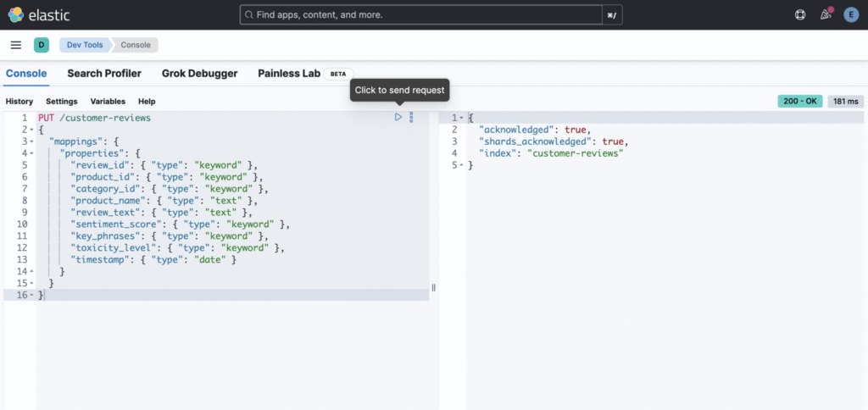Open the newsfeed notifications icon

tap(826, 14)
